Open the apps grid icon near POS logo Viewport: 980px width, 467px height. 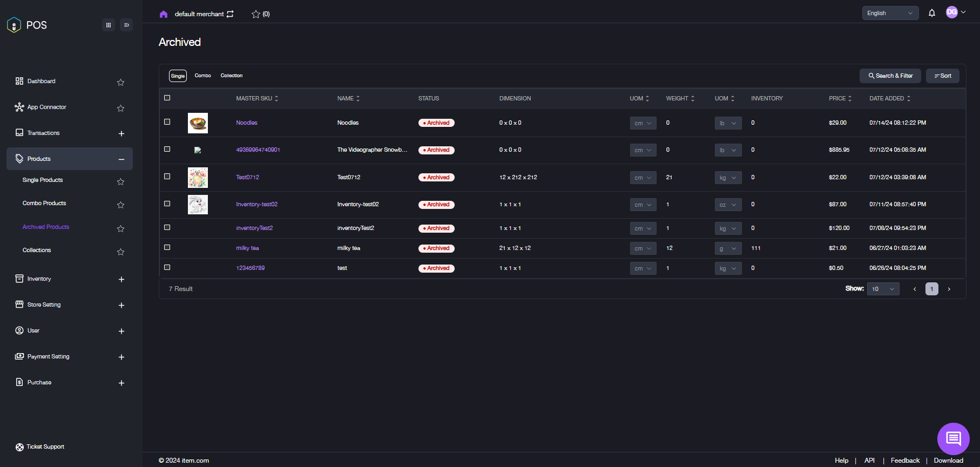click(109, 25)
